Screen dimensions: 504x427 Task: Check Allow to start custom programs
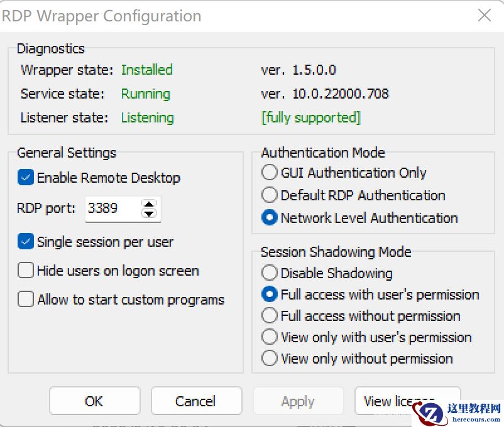pyautogui.click(x=26, y=299)
